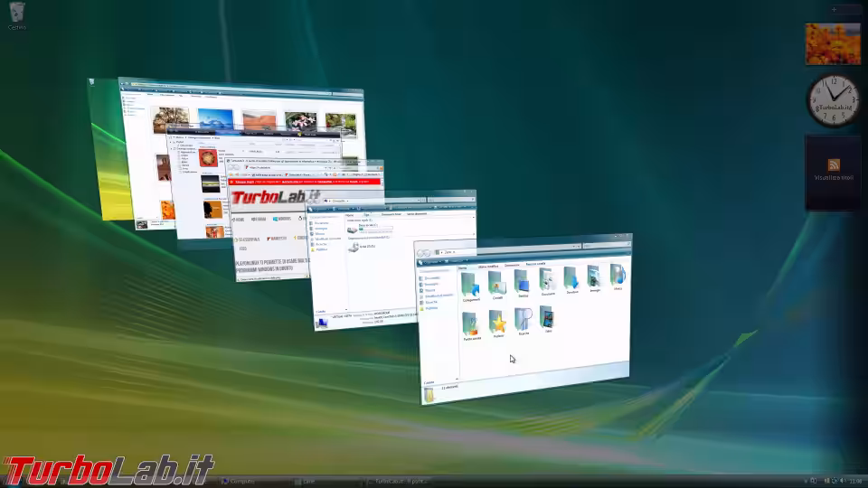
Task: Open the Download folder with blue arrow
Action: (x=571, y=277)
